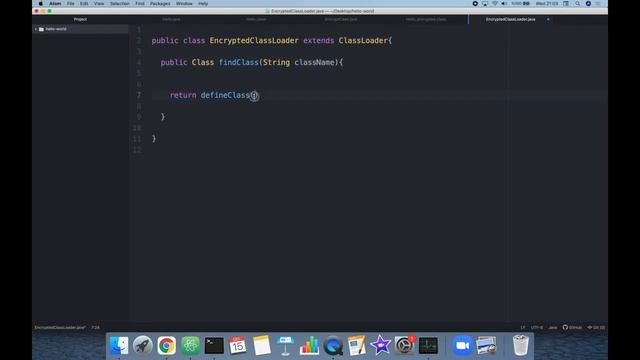Switch to the EncryptClass.java tab
Viewport: 640px width, 360px height.
coord(341,19)
